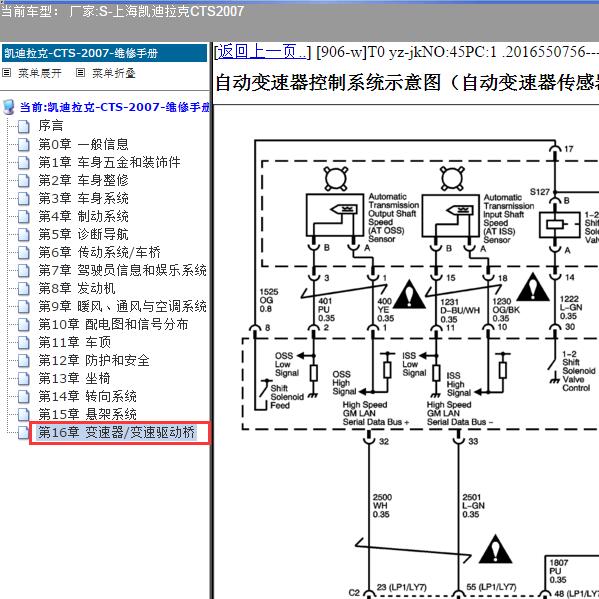Click the AT ISS Sensor label in diagram

click(508, 219)
